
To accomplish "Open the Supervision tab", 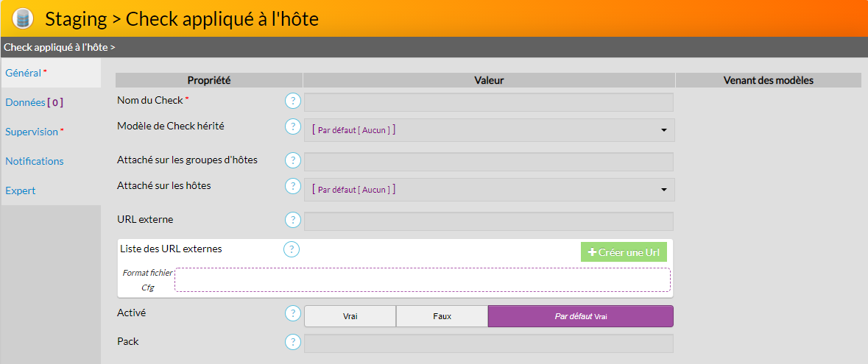I will [x=34, y=132].
